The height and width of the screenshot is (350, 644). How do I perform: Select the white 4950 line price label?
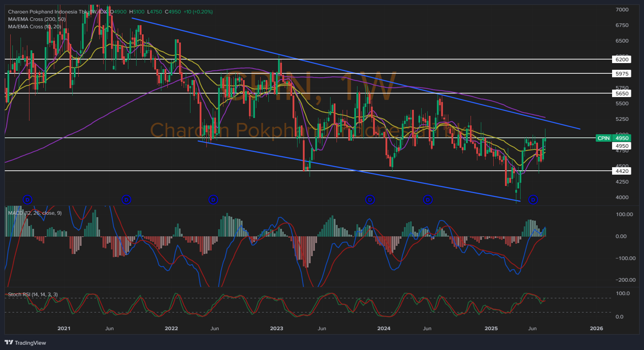click(622, 146)
